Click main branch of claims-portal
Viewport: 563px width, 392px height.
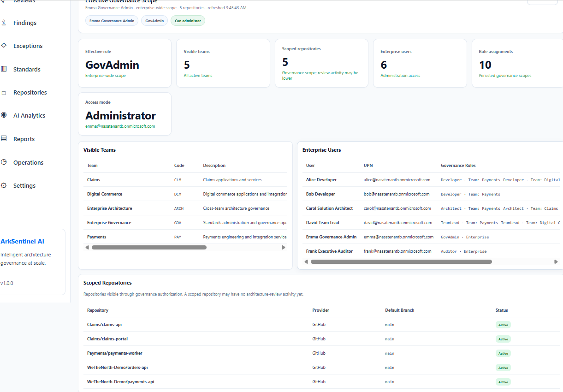[390, 339]
